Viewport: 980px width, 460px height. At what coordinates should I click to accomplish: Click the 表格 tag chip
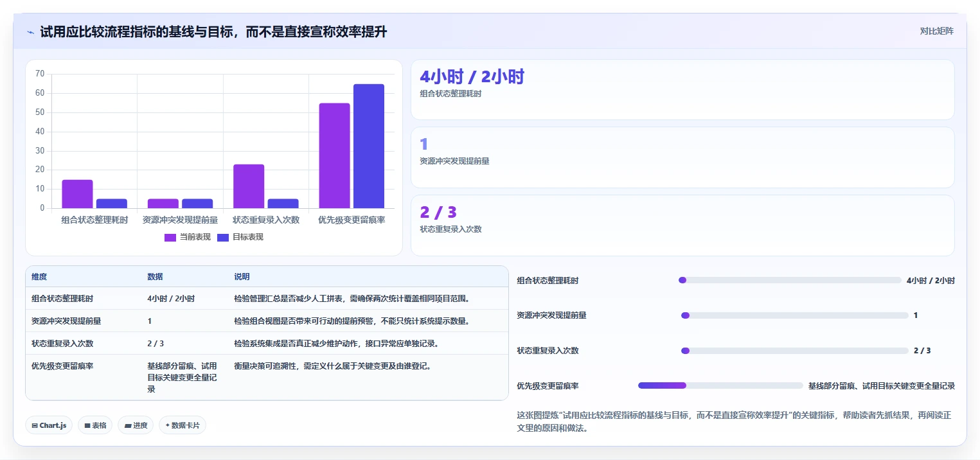pos(95,425)
